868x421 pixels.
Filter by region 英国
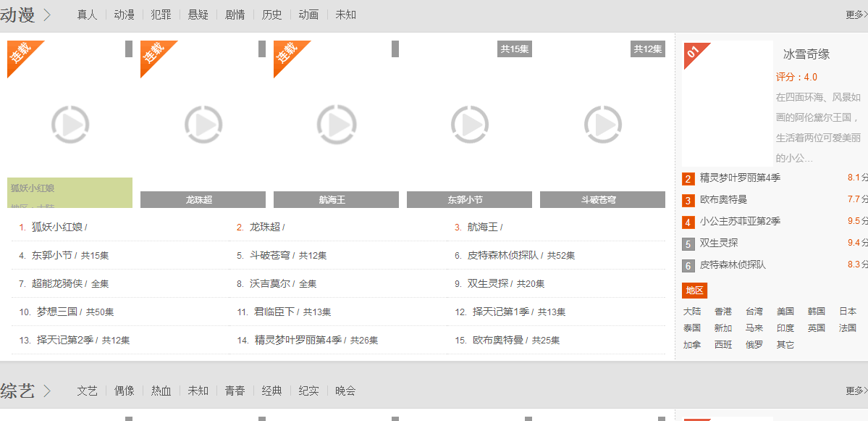(x=816, y=328)
